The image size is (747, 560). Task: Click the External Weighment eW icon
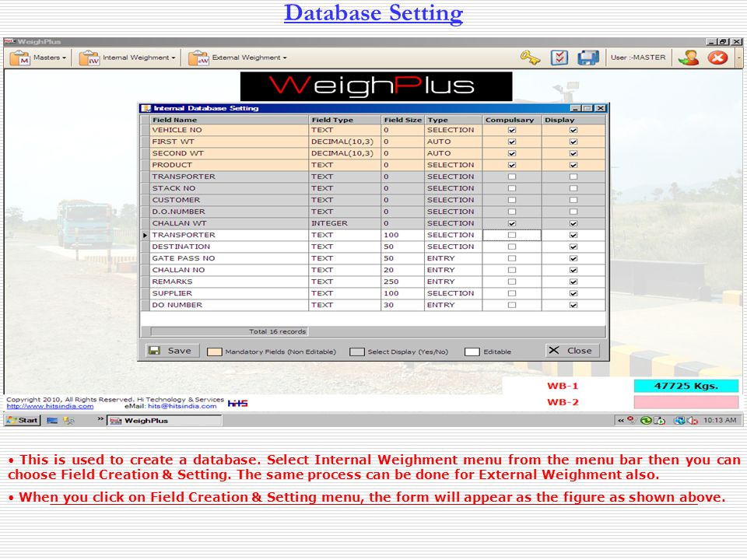coord(198,58)
